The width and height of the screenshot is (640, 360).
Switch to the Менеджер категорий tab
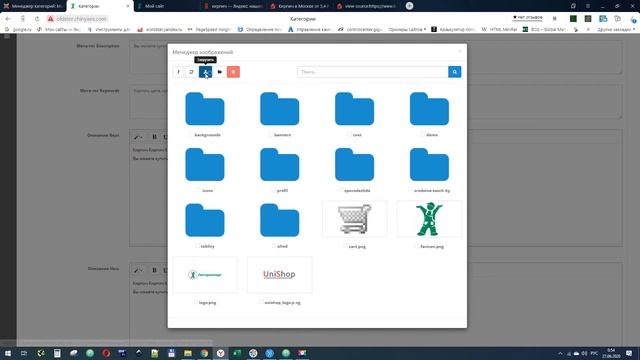33,6
